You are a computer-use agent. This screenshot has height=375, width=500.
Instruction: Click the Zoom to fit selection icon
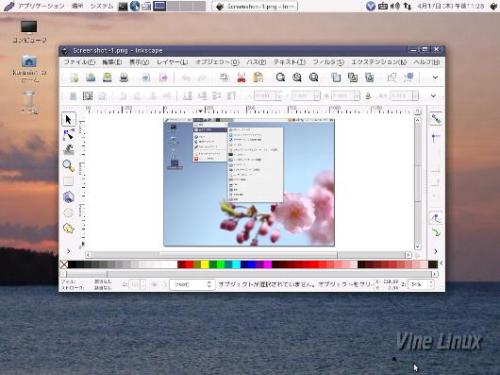coord(281,78)
